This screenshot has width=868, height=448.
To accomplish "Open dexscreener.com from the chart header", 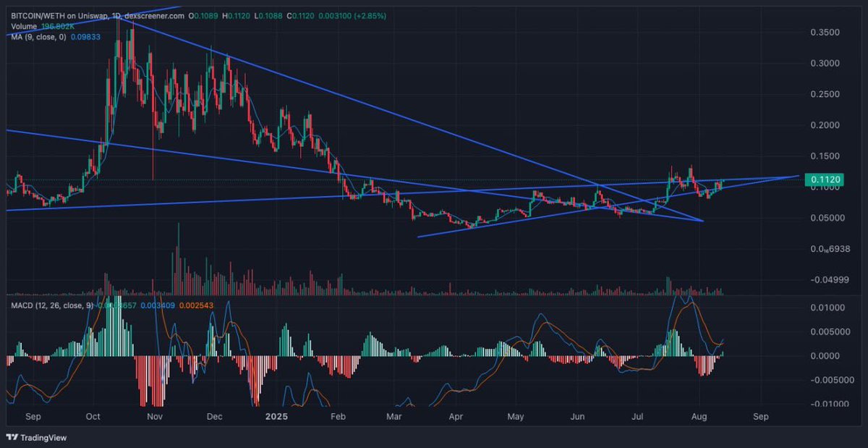I will pyautogui.click(x=156, y=14).
